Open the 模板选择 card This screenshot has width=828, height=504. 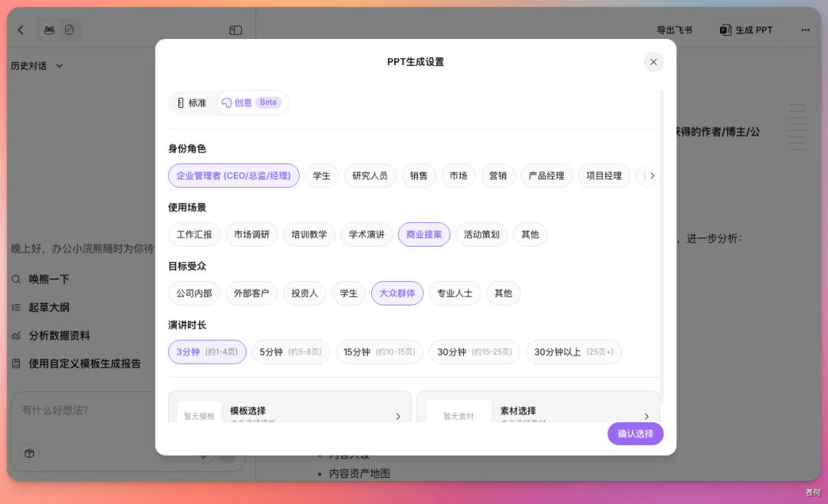coord(289,407)
